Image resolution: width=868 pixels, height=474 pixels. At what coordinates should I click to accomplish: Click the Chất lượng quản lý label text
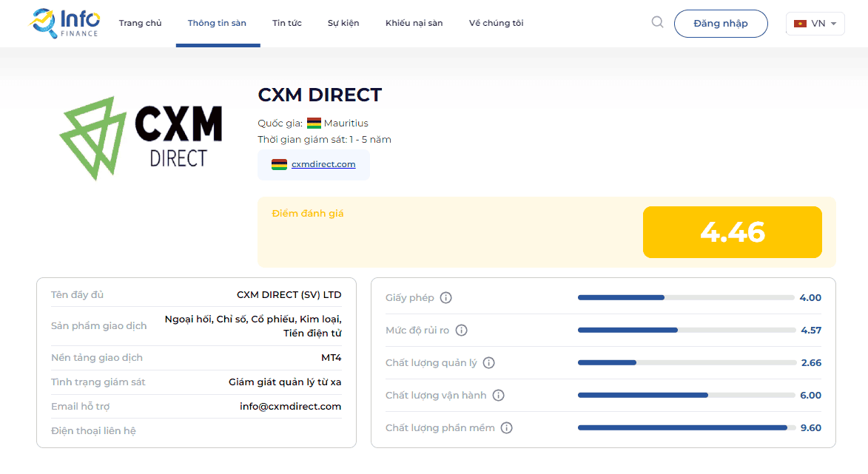[431, 363]
